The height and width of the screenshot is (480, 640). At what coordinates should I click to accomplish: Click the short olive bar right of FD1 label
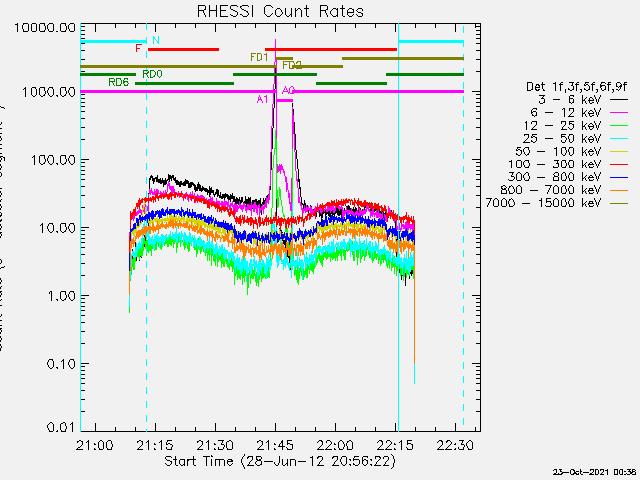pyautogui.click(x=284, y=58)
